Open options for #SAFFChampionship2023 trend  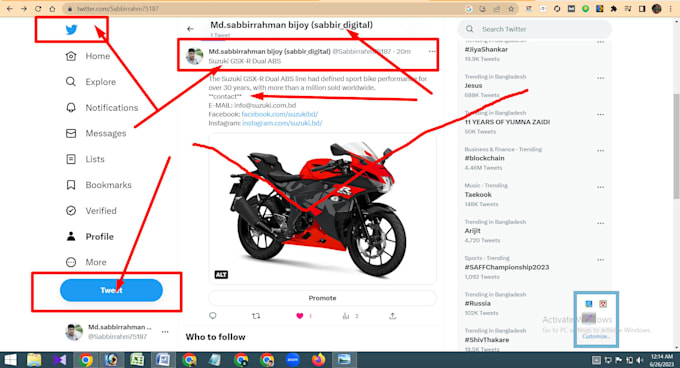click(600, 260)
